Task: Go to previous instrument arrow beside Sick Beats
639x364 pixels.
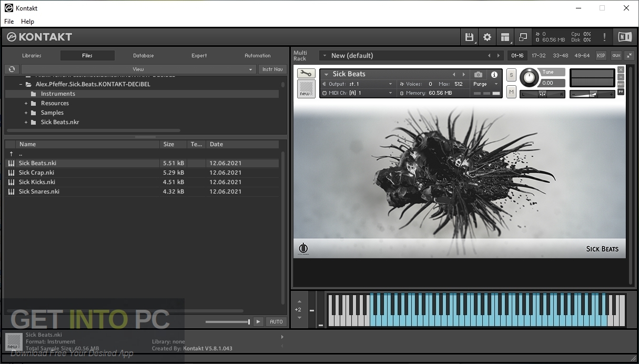Action: pos(454,75)
